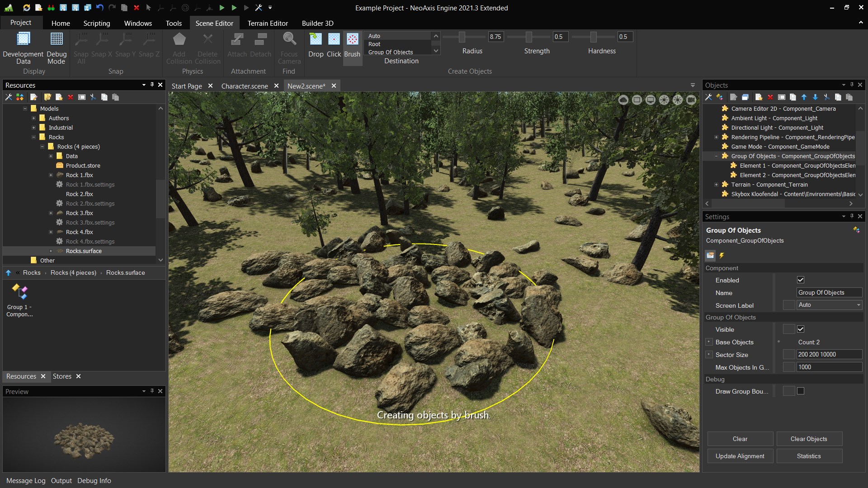Adjust the Radius slider handle
Screen dimensions: 868x488
pos(462,37)
